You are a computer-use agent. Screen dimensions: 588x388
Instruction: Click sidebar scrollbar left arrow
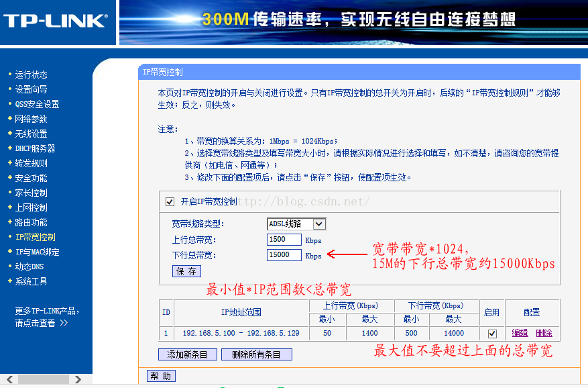click(x=9, y=379)
